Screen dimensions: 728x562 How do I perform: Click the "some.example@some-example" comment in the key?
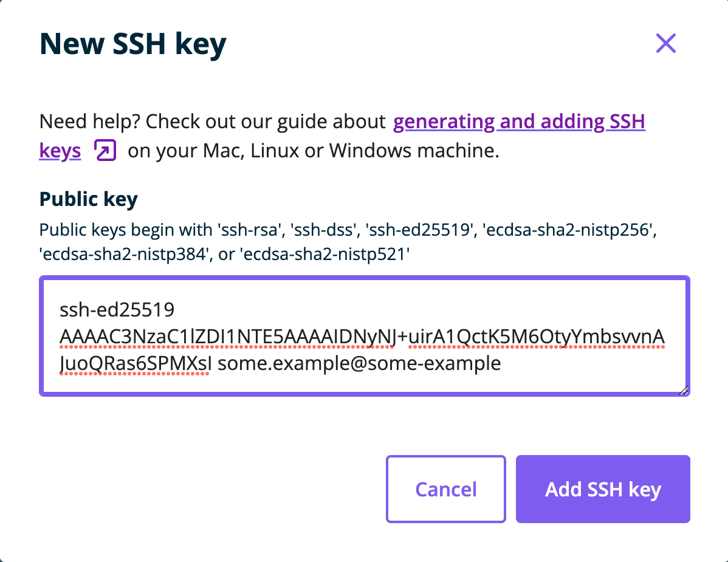(x=359, y=363)
